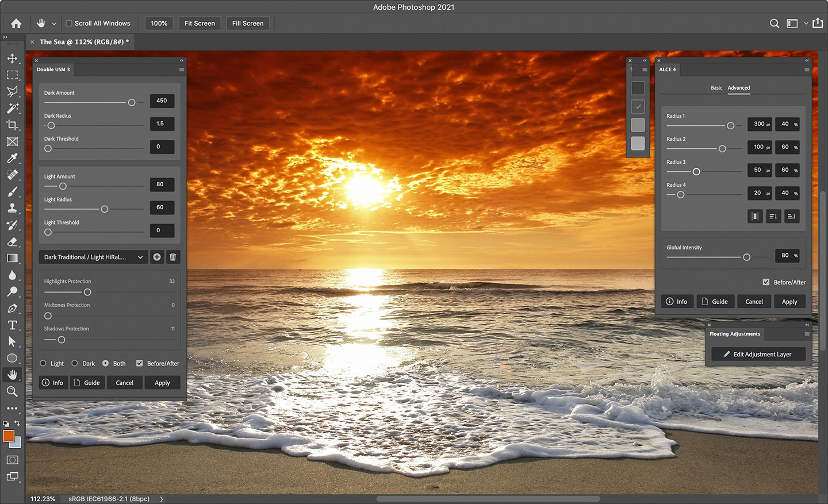Viewport: 828px width, 504px height.
Task: Select the Crop tool
Action: pos(13,125)
